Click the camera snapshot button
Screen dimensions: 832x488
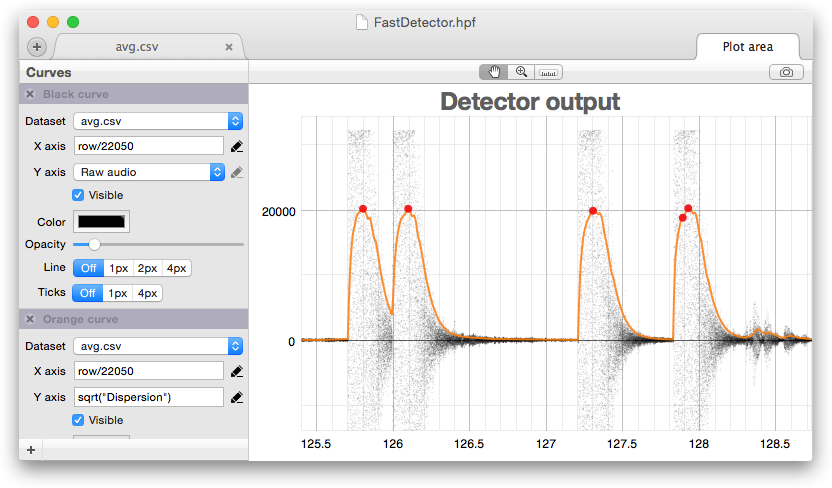tap(786, 72)
